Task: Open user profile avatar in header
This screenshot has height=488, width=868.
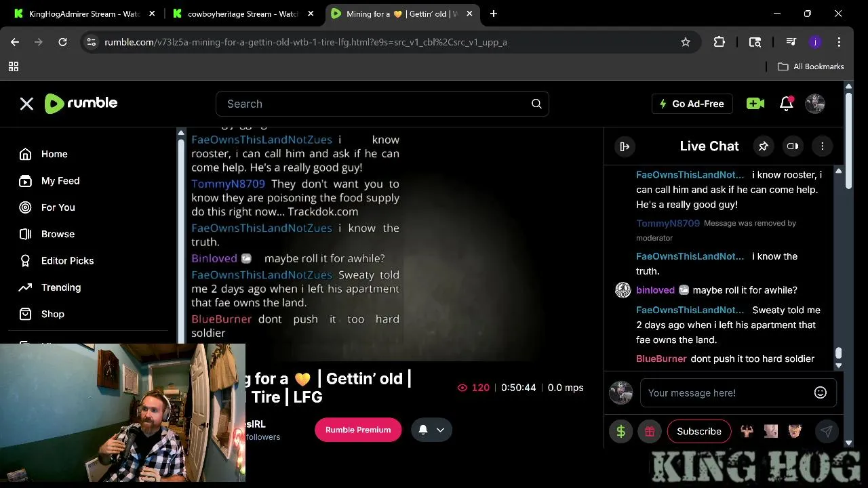Action: (x=814, y=104)
